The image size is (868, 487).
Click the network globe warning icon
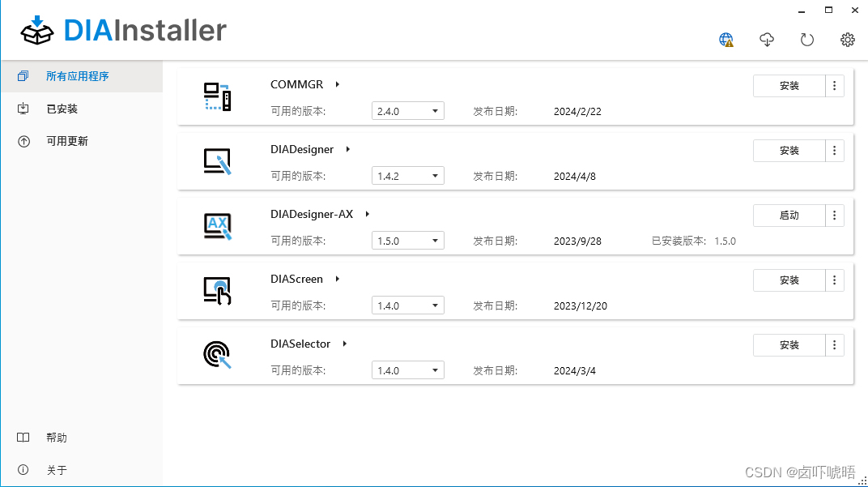coord(725,40)
